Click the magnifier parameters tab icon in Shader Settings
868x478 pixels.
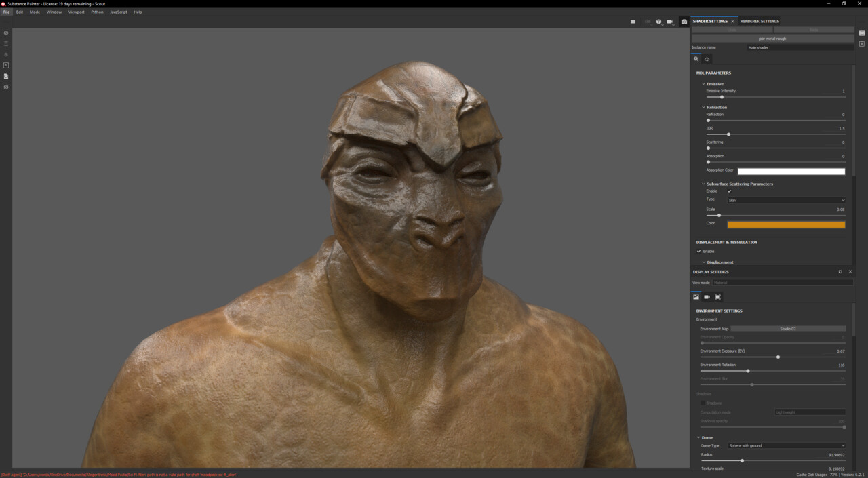tap(696, 59)
